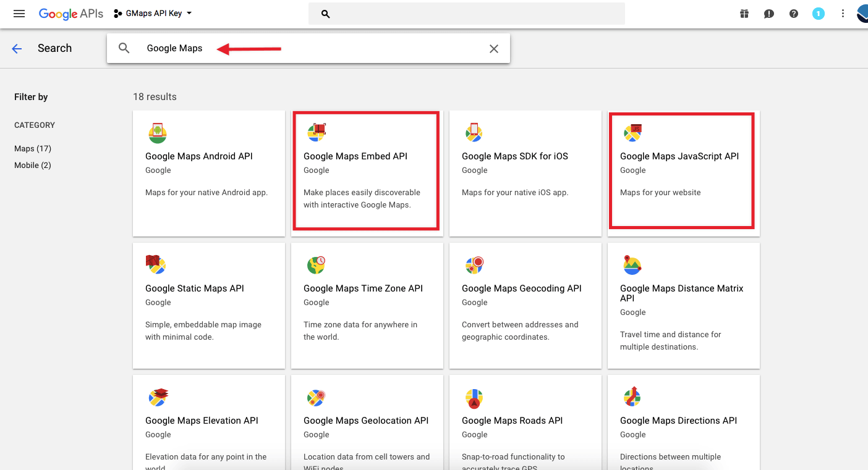Open Google Maps Elevation API title
The width and height of the screenshot is (868, 470).
click(202, 421)
